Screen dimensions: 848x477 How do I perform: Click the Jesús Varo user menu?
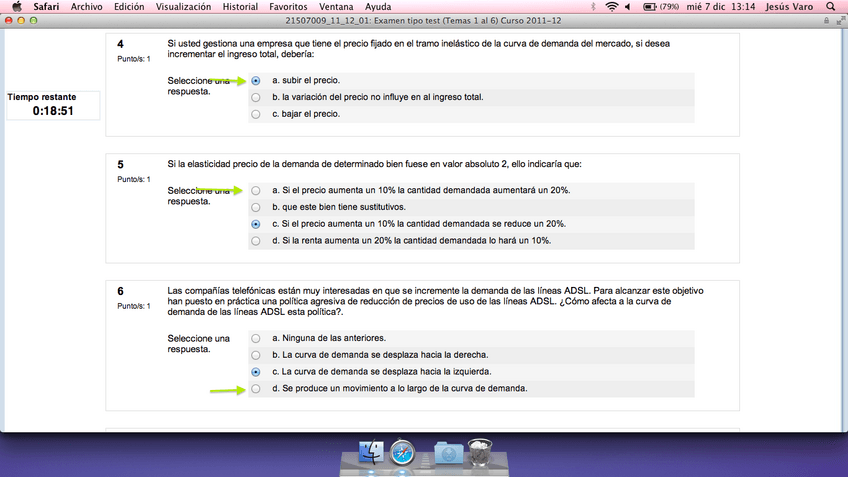click(791, 7)
